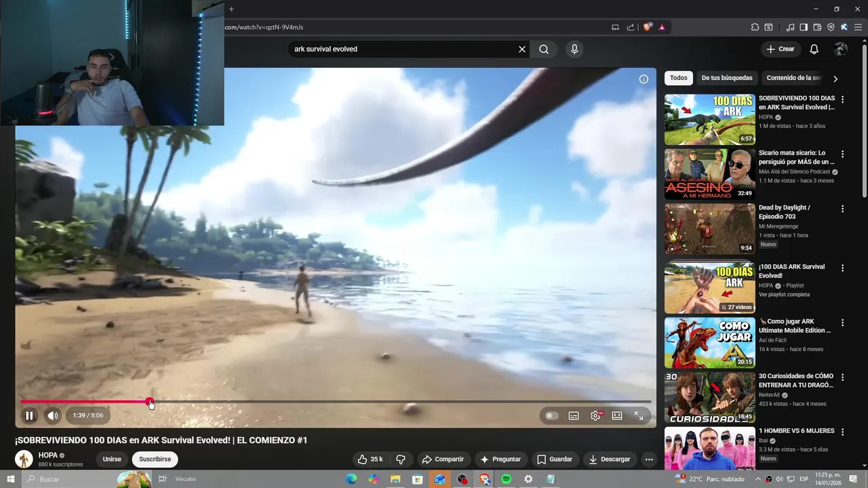Dislike the video
Image resolution: width=868 pixels, height=488 pixels.
(x=401, y=459)
